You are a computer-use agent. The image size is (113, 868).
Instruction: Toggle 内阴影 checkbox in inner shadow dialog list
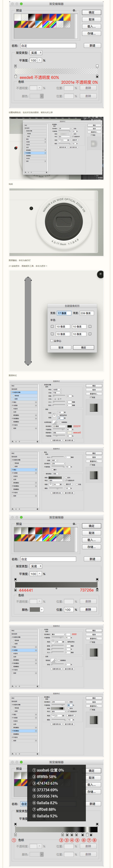[x=13, y=650]
